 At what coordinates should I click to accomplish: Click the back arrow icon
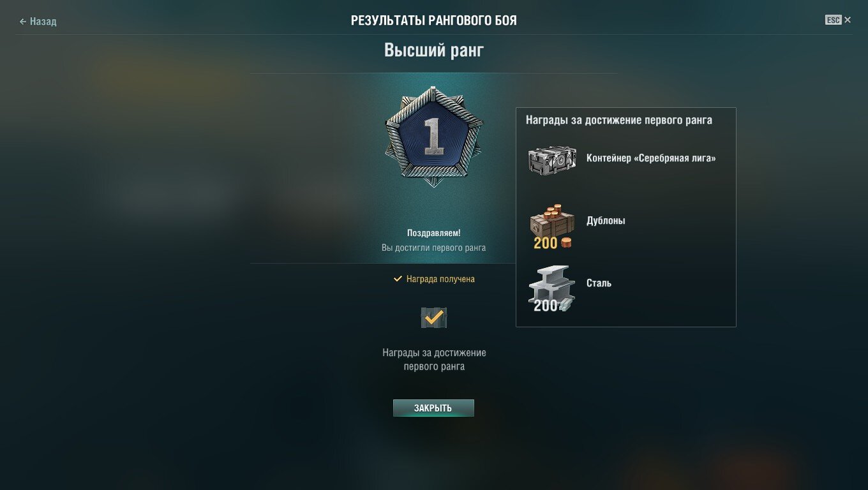pos(23,22)
